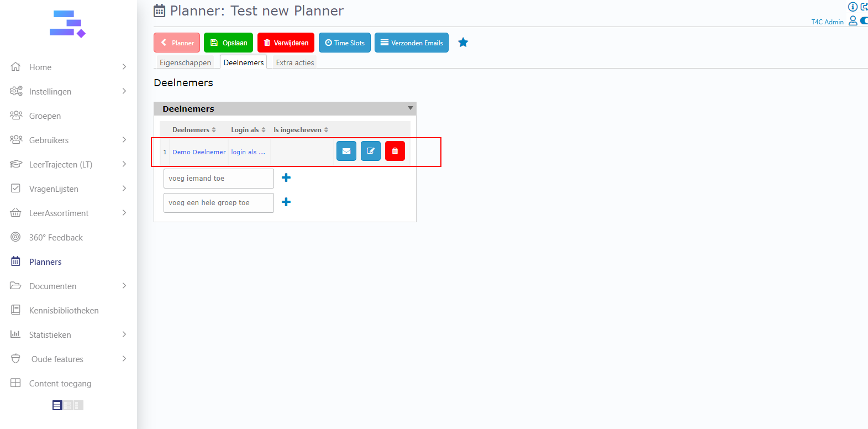This screenshot has width=868, height=429.
Task: Collapse the Deelnemers panel with the triangle arrow
Action: coord(410,108)
